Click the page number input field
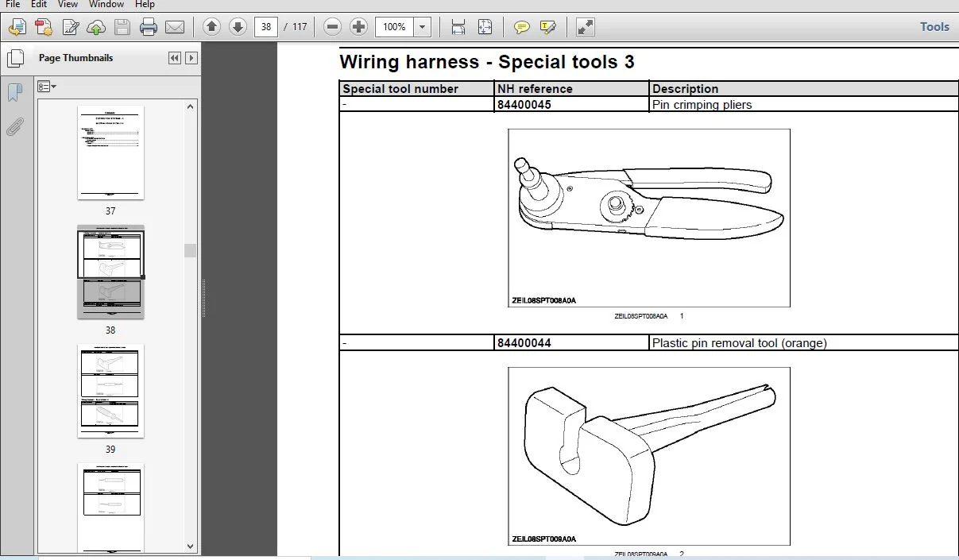Screen dimensions: 959x560 [x=266, y=27]
